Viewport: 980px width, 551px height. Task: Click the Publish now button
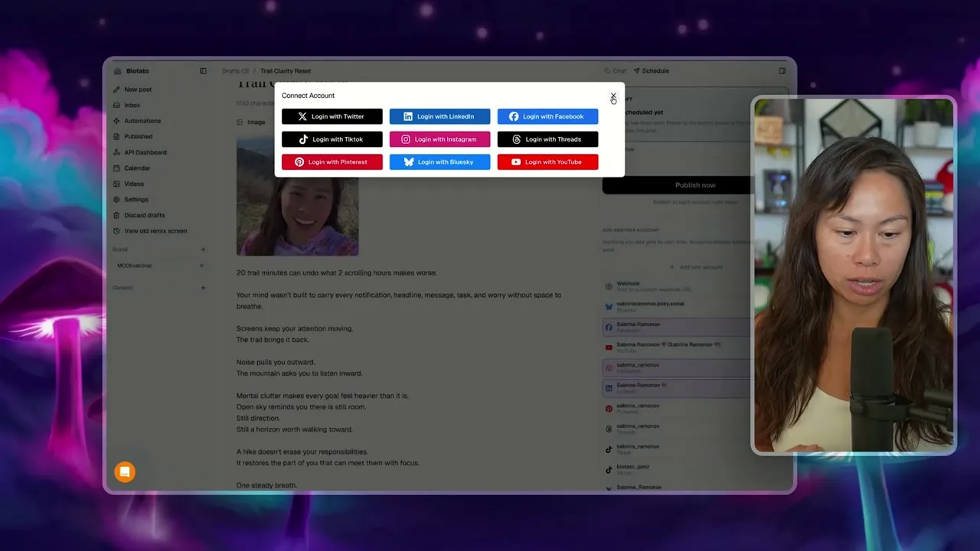pos(695,185)
